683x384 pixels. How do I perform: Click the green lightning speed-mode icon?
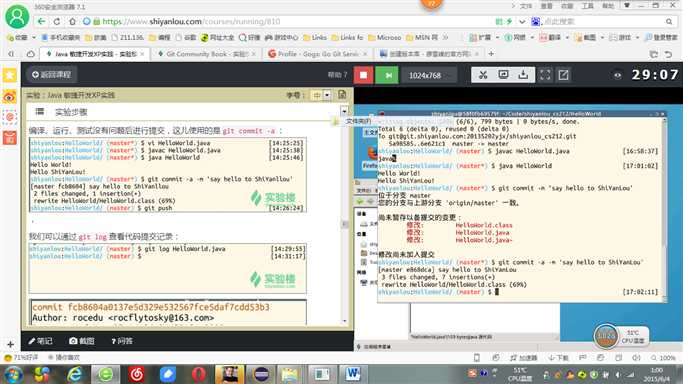pos(509,21)
